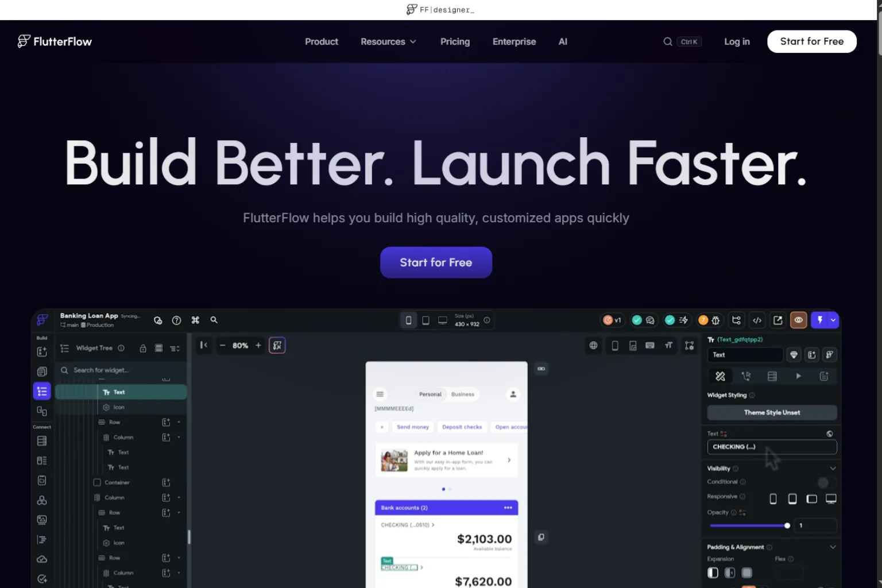This screenshot has width=882, height=588.
Task: Click the Log in link
Action: pos(737,41)
